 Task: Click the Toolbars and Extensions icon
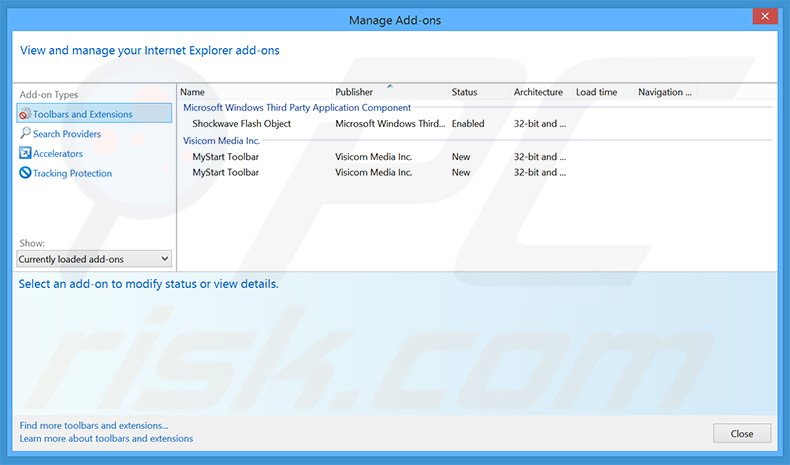pos(25,114)
